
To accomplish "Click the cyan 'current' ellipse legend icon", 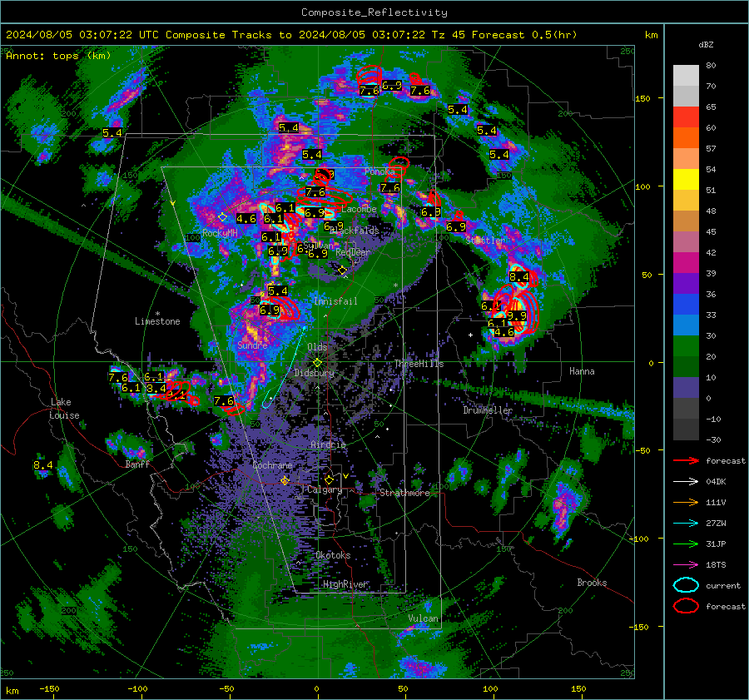I will (x=686, y=585).
